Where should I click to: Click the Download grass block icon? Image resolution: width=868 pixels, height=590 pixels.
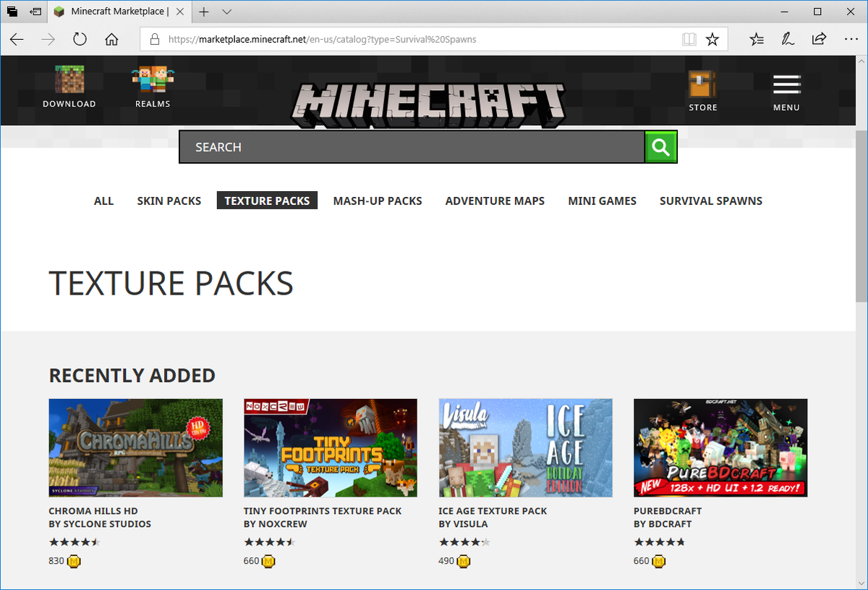pos(69,80)
